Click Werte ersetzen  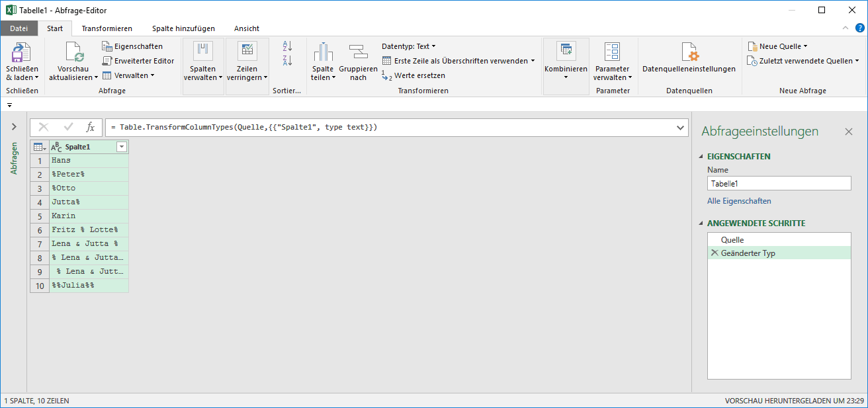pyautogui.click(x=413, y=75)
